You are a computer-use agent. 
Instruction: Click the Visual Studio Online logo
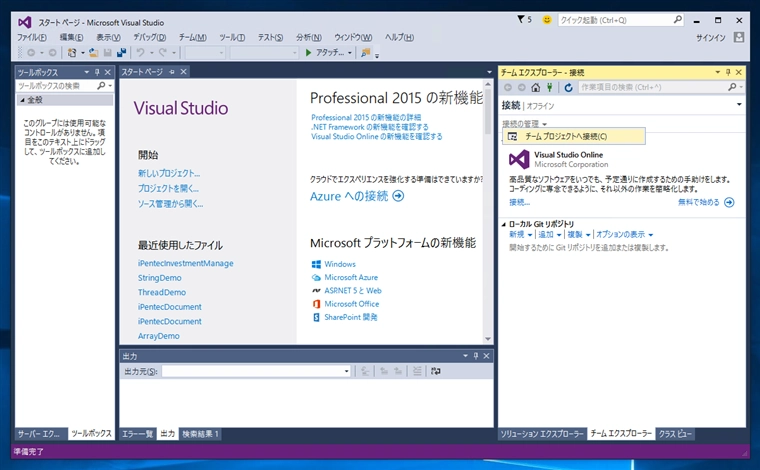519,159
